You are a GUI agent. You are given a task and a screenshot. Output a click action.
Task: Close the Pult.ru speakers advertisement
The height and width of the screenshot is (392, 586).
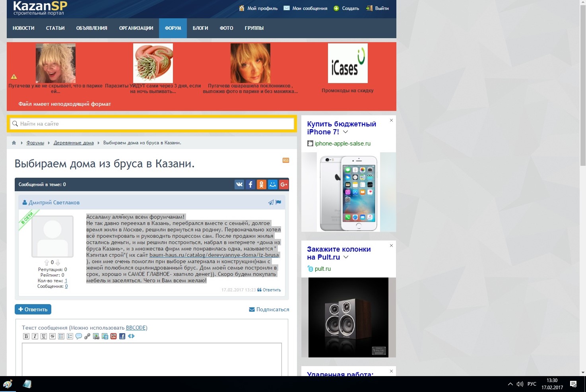(391, 245)
